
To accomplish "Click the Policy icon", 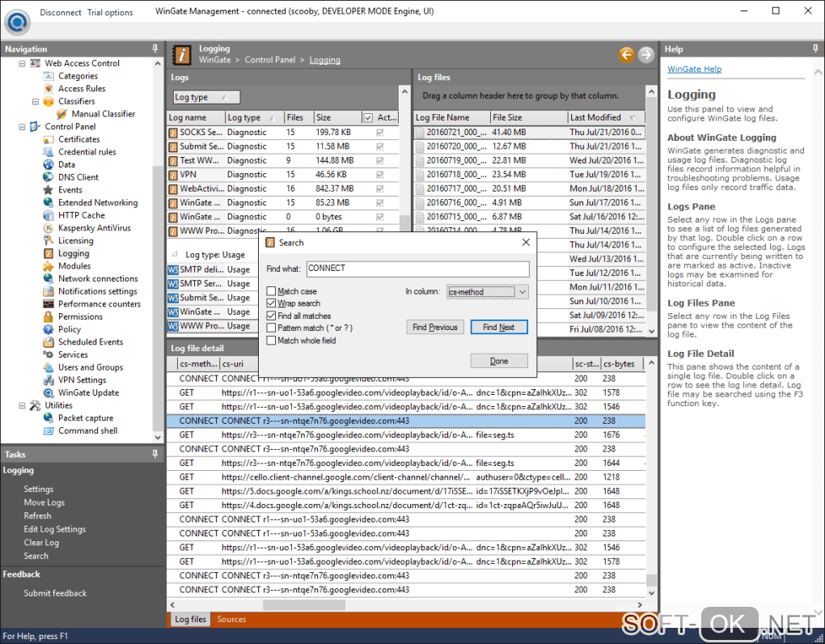I will click(49, 328).
